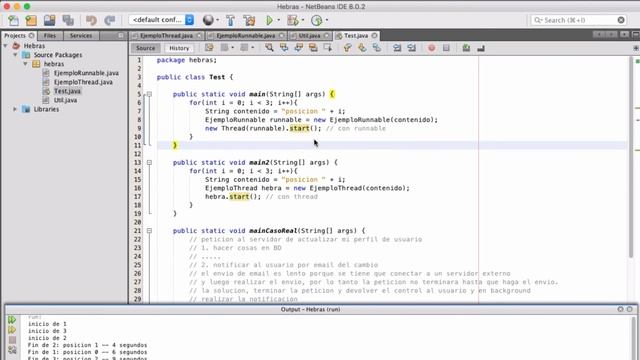Collapse the main2 method code fold
Image resolution: width=640 pixels, height=360 pixels.
click(x=149, y=162)
